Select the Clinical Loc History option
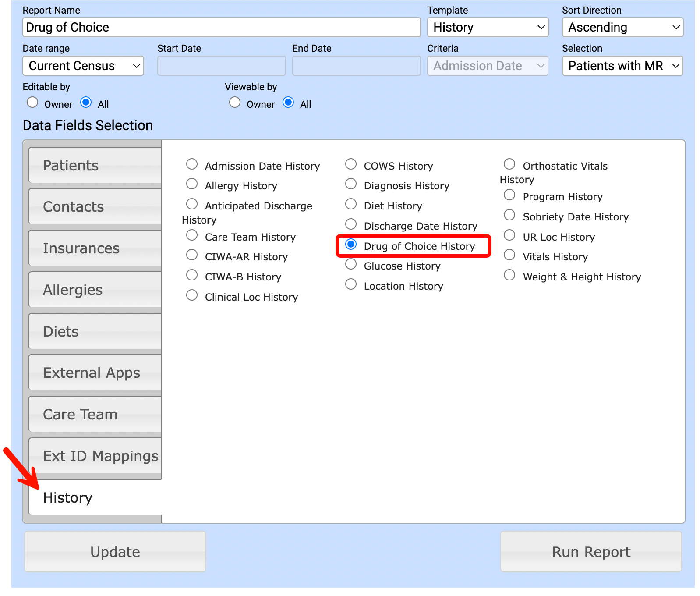This screenshot has width=700, height=596. [192, 295]
